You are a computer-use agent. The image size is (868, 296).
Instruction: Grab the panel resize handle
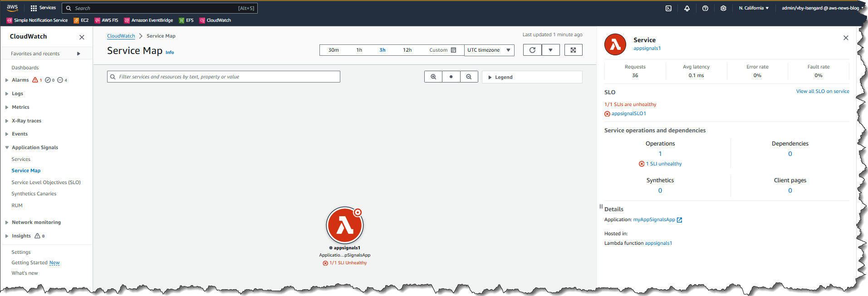point(601,206)
